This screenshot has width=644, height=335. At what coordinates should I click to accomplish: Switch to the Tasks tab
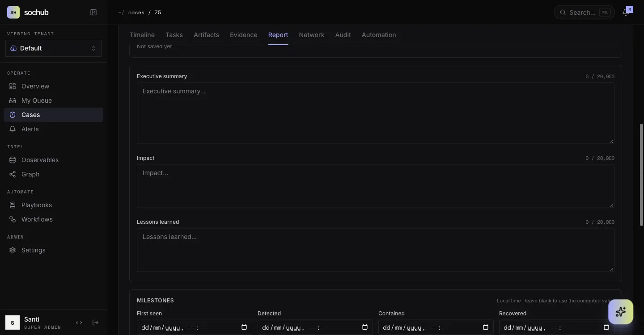pyautogui.click(x=174, y=35)
